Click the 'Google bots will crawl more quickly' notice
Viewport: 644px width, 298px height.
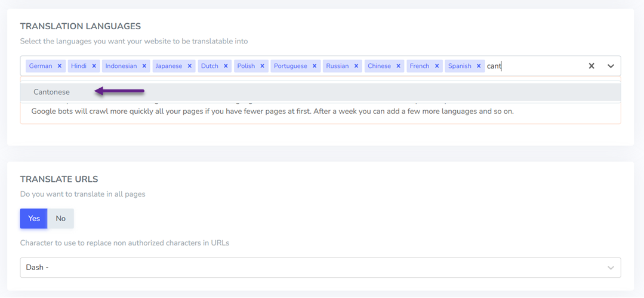[x=273, y=111]
